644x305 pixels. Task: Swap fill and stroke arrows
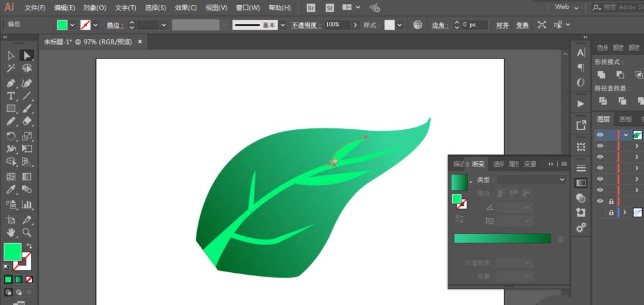click(x=29, y=246)
